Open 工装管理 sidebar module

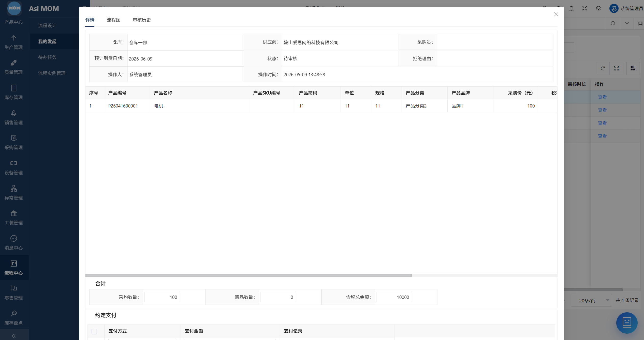click(14, 218)
